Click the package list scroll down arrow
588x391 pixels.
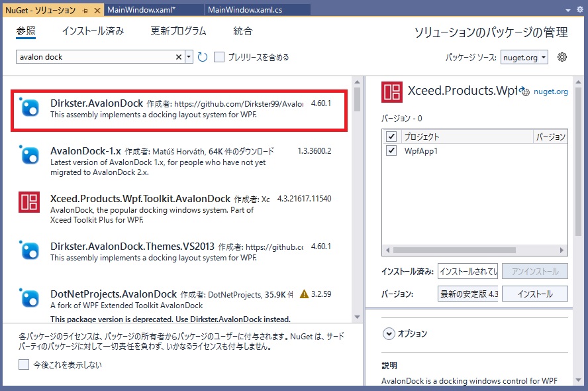(357, 317)
